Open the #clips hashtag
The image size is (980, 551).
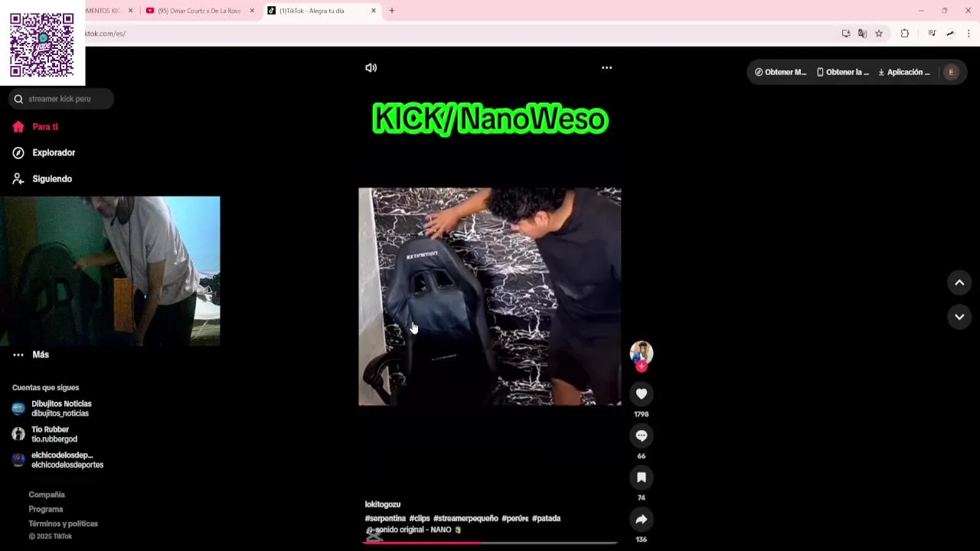click(x=420, y=518)
